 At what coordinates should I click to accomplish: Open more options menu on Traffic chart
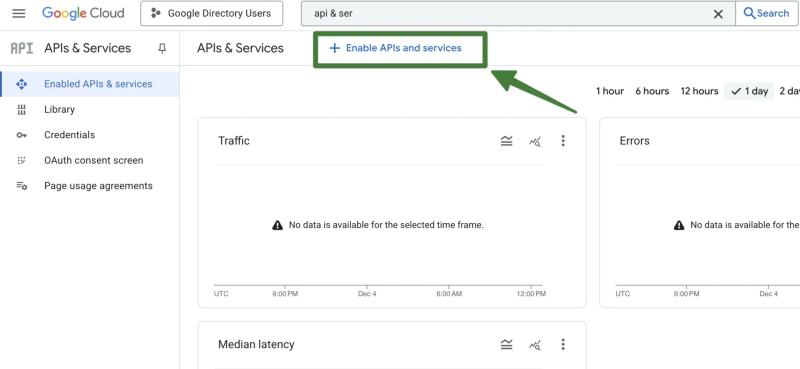pos(563,141)
